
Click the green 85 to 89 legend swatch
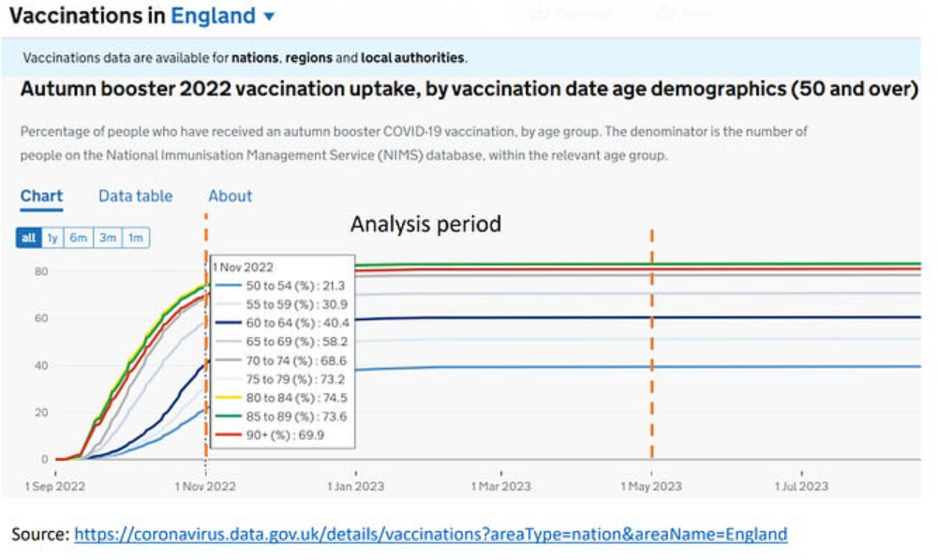tap(229, 417)
